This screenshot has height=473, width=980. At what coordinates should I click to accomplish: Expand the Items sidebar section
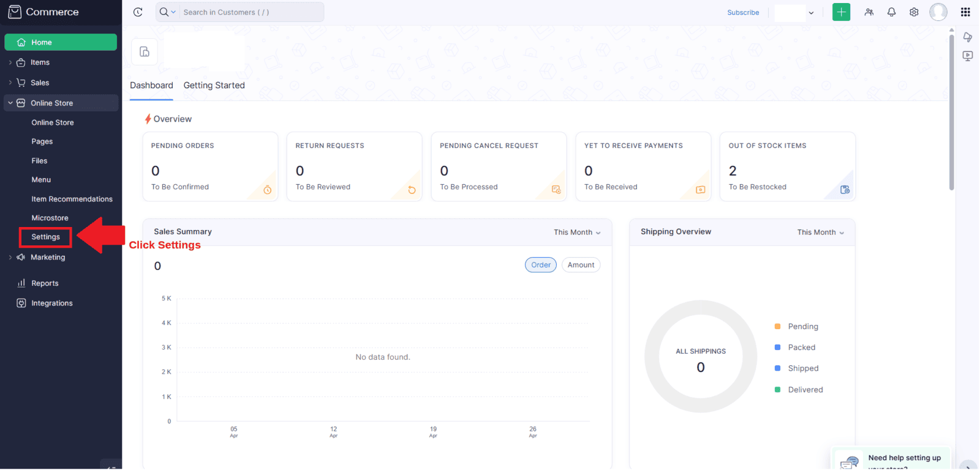(40, 62)
